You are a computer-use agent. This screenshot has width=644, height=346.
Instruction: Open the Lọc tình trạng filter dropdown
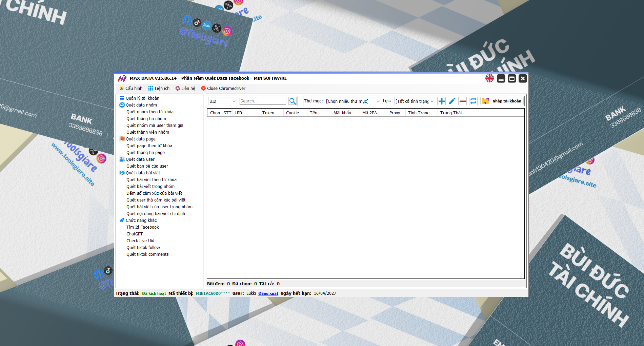pos(415,101)
